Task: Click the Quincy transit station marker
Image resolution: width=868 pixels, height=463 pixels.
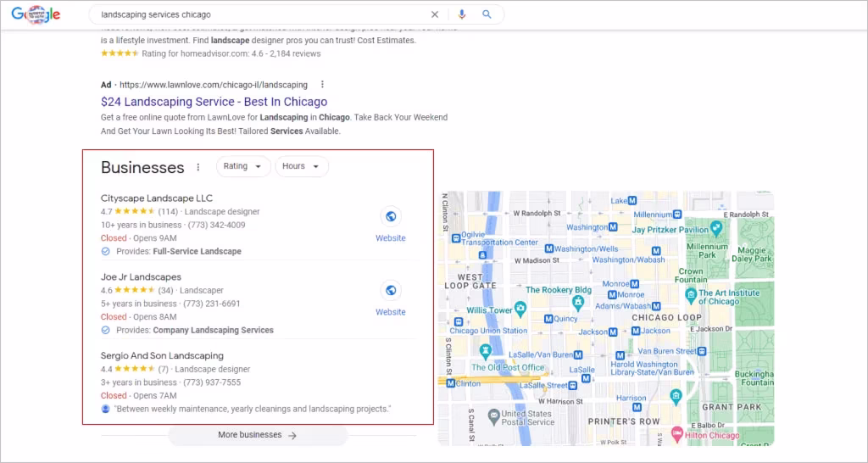Action: click(548, 319)
